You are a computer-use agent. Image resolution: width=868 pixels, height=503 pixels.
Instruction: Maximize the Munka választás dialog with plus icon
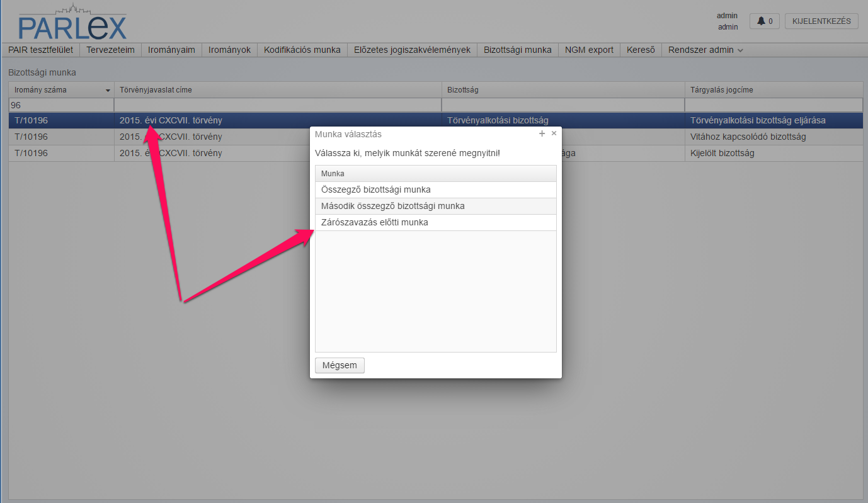(x=542, y=133)
